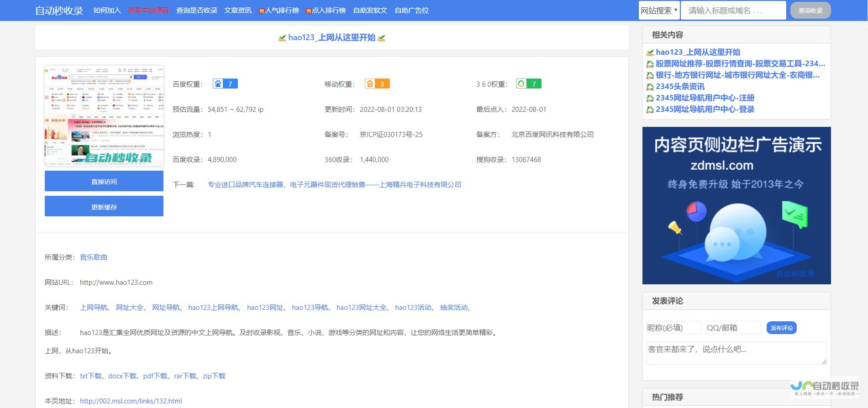
Task: Click website URL text http://www.hao123.com
Action: [116, 282]
